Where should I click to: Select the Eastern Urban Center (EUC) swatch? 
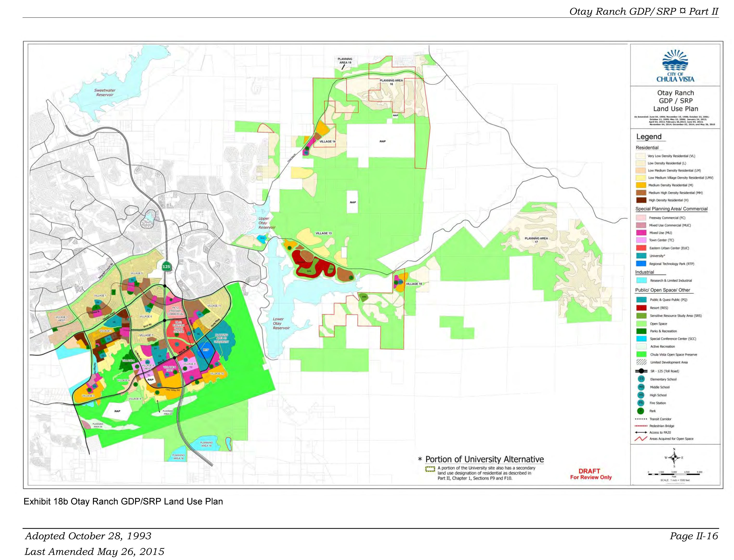641,248
